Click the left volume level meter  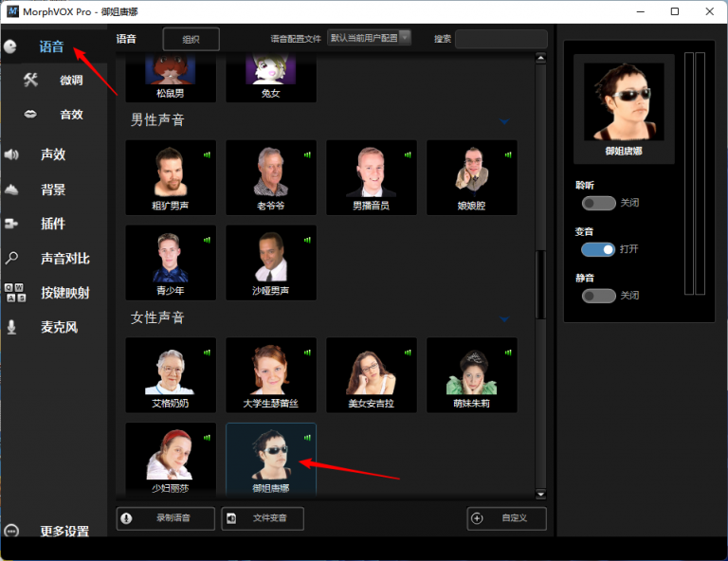coord(689,173)
